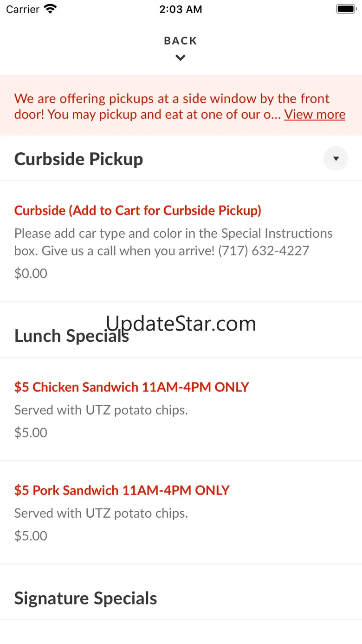Tap the Pork Sandwich $5.00 price
This screenshot has height=644, width=362.
(x=31, y=536)
